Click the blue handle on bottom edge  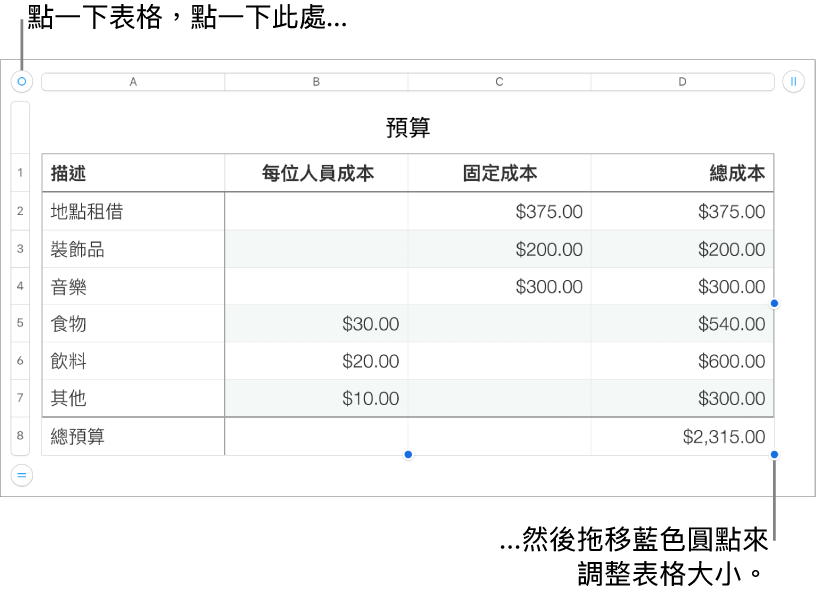[408, 455]
